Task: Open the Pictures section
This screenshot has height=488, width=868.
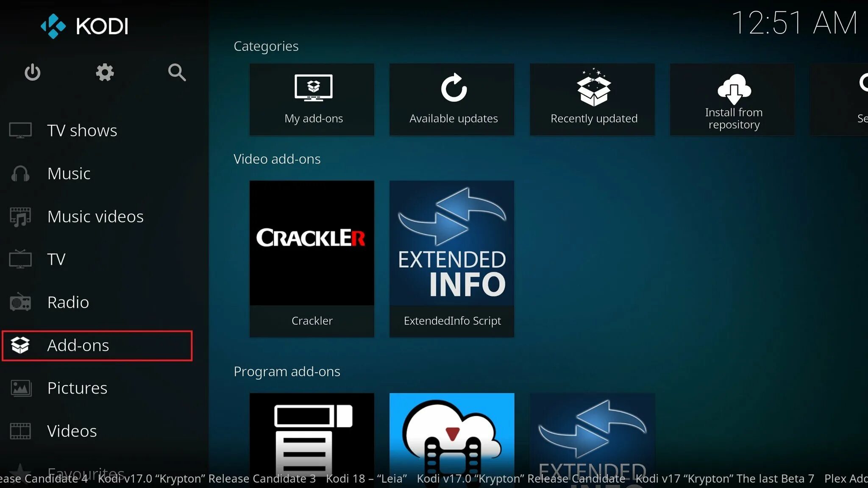Action: click(x=77, y=388)
